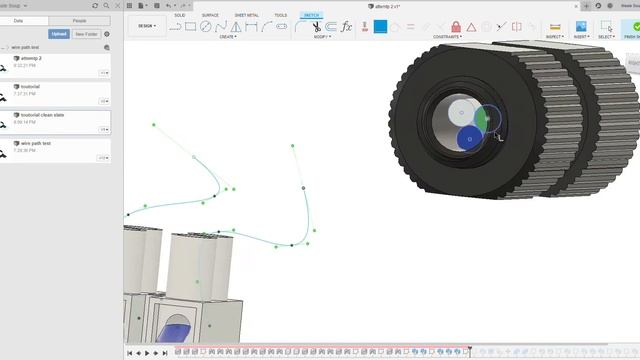Open version dropdown for wire path test

click(x=103, y=158)
